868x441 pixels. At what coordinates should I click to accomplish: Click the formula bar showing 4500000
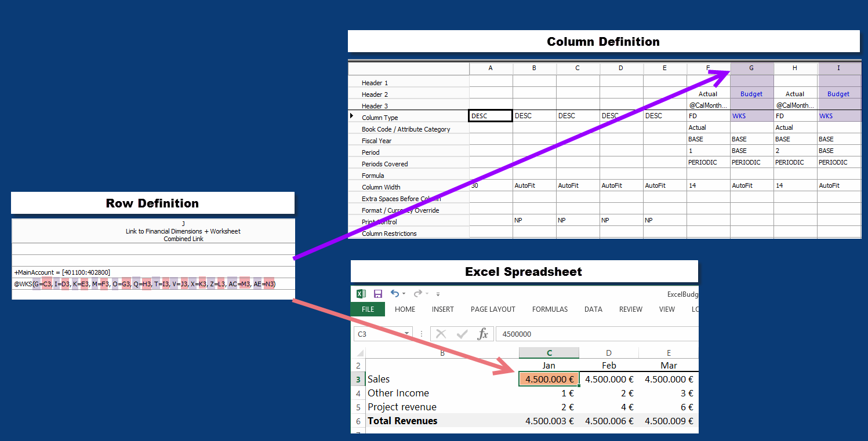(597, 334)
